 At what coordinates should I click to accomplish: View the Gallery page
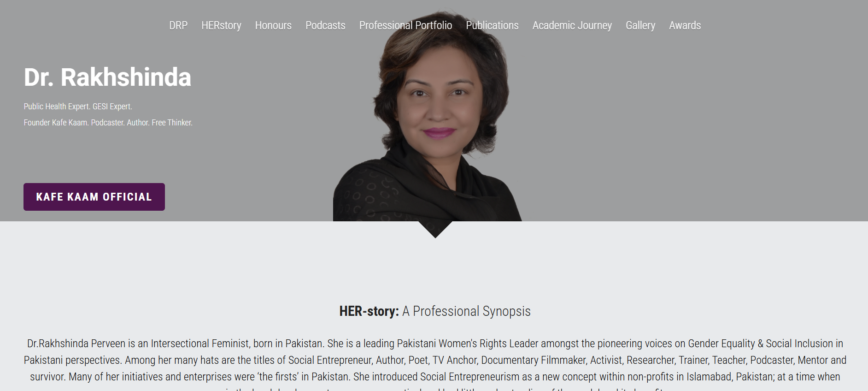coord(640,25)
